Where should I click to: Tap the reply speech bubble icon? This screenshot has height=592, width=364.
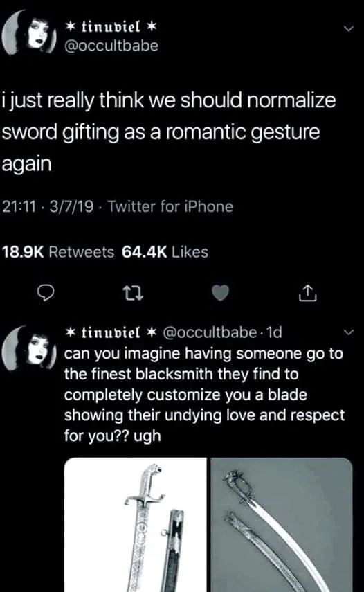pyautogui.click(x=46, y=293)
